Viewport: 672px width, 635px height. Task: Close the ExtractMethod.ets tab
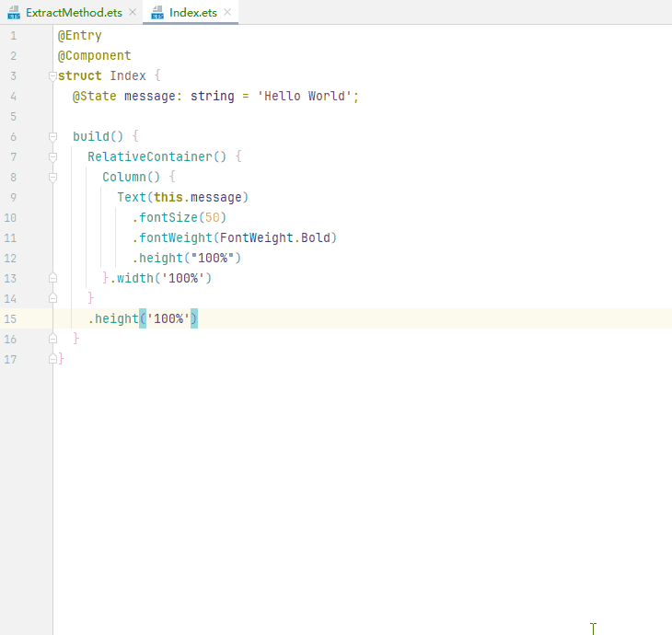tap(133, 13)
